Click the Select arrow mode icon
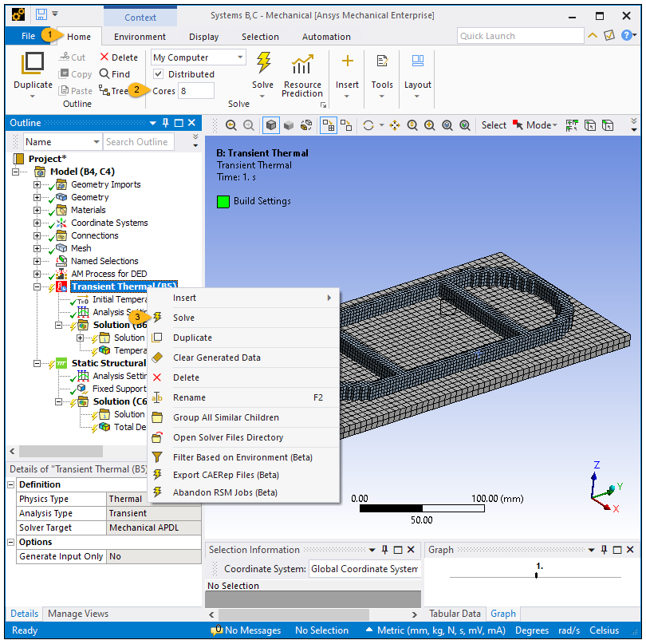The image size is (646, 644). 518,124
